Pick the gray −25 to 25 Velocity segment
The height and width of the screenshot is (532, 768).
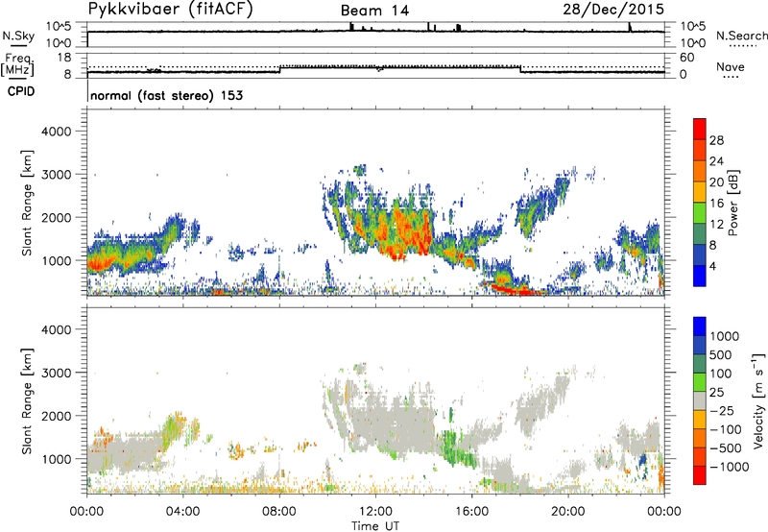point(700,400)
